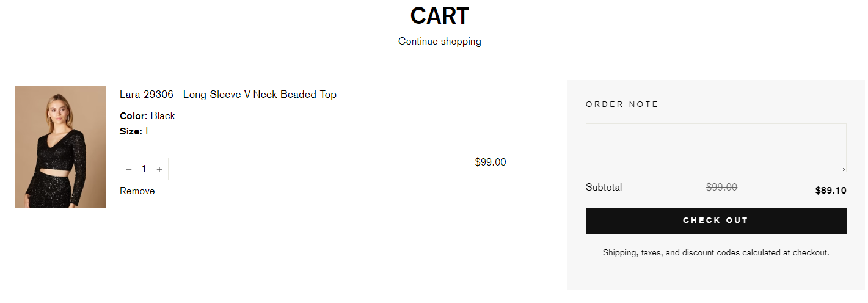Open the black beaded top product thumbnail

point(60,147)
